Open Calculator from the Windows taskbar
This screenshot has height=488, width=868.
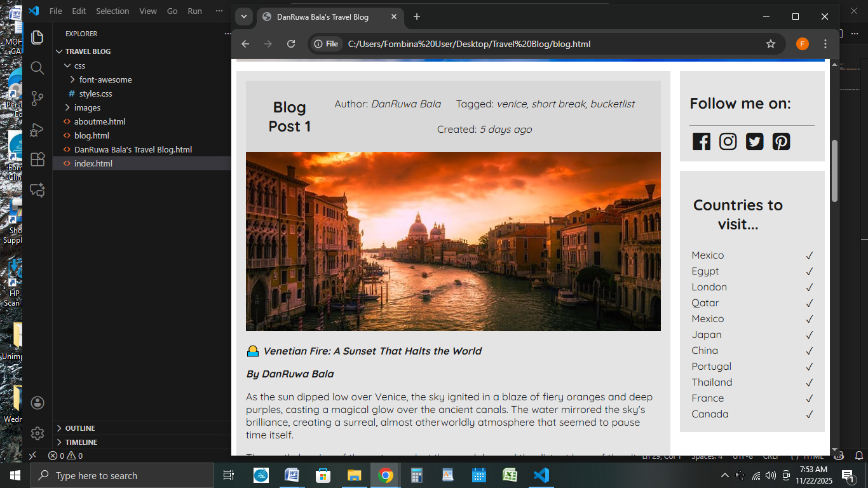(x=417, y=475)
